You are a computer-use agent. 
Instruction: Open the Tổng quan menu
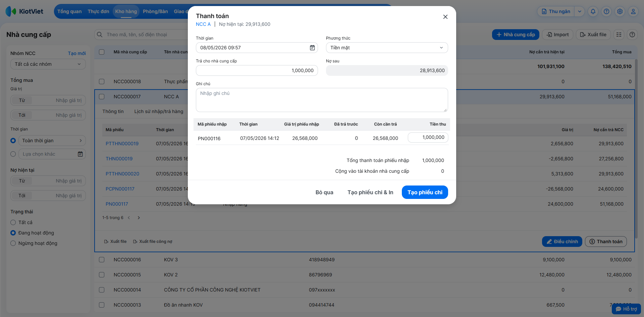[69, 11]
